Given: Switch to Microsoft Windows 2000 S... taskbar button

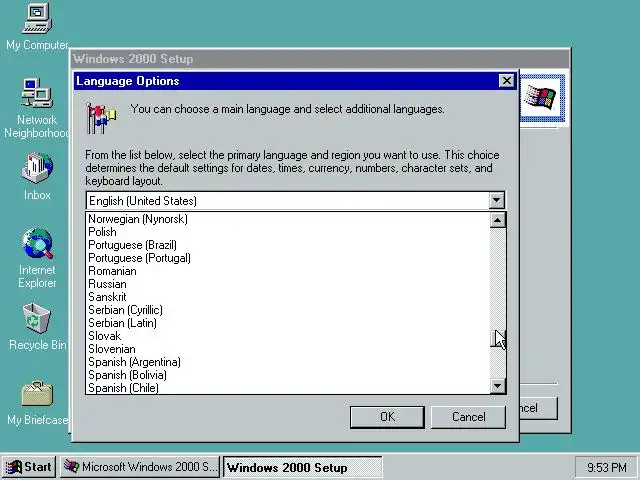Looking at the screenshot, I should point(140,467).
